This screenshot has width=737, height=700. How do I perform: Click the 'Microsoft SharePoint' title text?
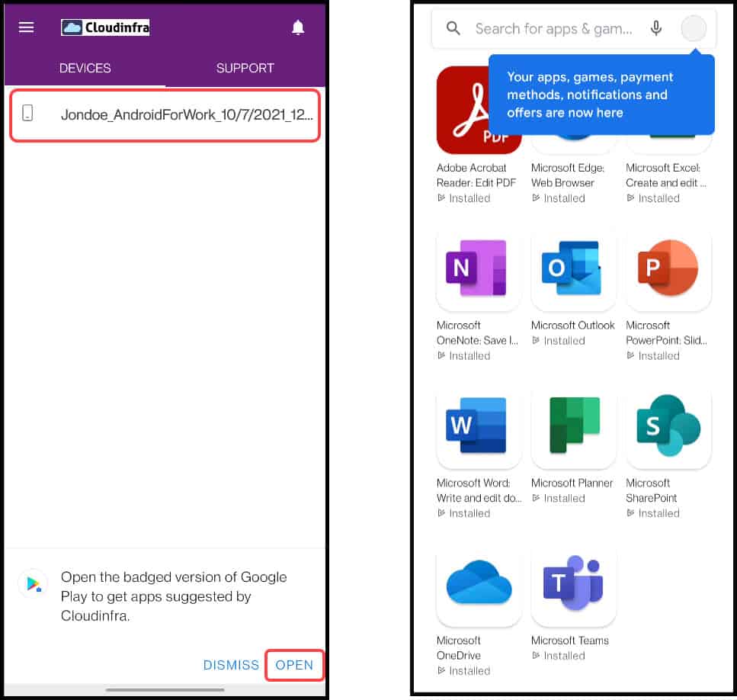click(x=651, y=490)
